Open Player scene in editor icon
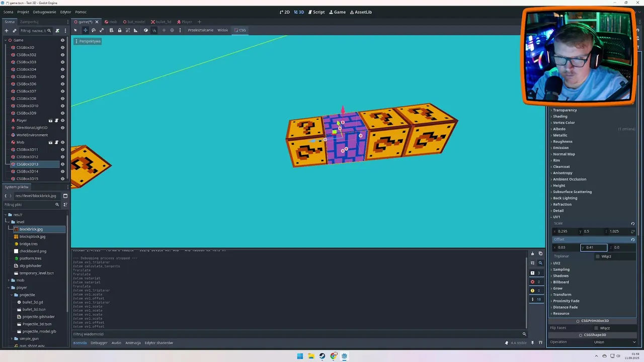644x362 pixels. (50, 121)
